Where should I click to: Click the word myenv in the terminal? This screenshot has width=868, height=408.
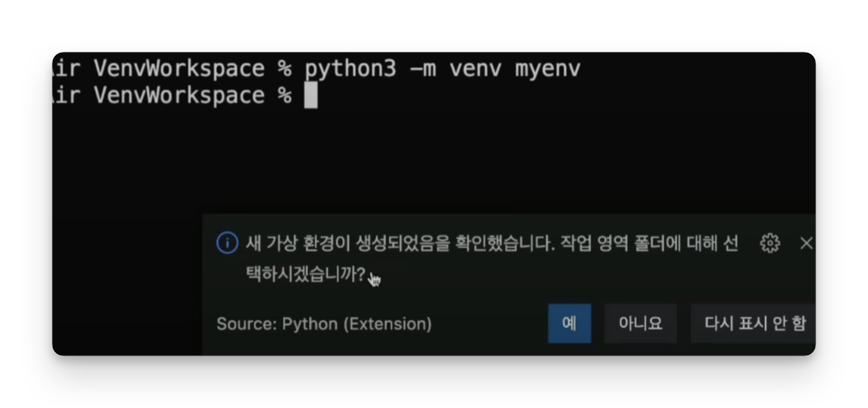coord(548,69)
